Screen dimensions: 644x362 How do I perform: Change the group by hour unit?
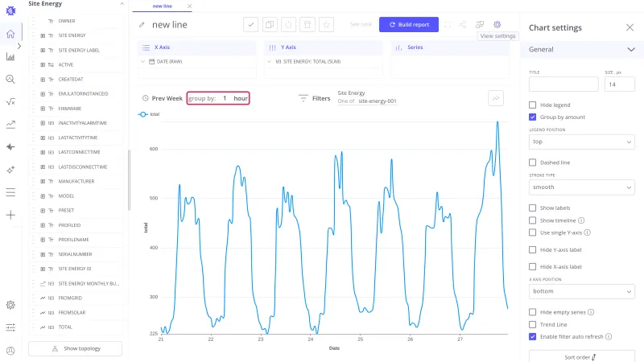(x=241, y=98)
